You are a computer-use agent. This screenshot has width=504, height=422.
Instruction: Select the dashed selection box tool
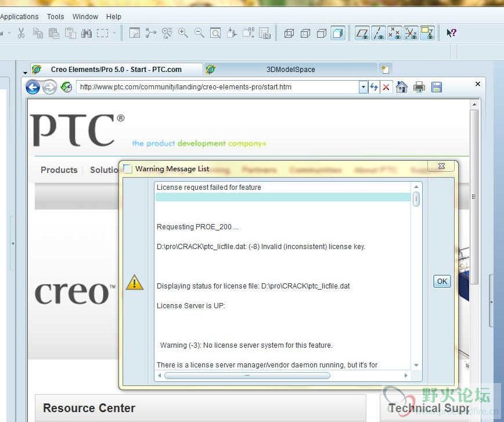(103, 33)
